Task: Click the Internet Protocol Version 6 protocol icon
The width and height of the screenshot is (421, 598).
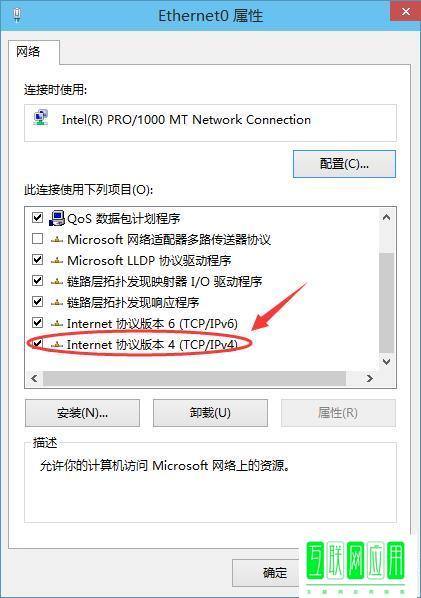Action: click(x=57, y=324)
